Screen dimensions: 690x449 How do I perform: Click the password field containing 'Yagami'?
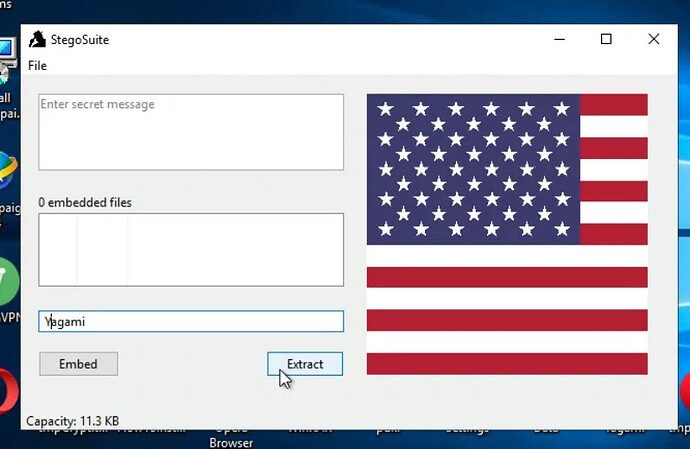click(x=191, y=321)
